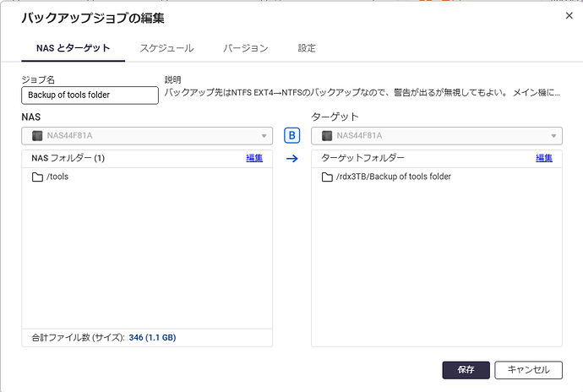Click the 346 (1.1 GB) file count
Image resolution: width=583 pixels, height=392 pixels.
click(x=153, y=338)
